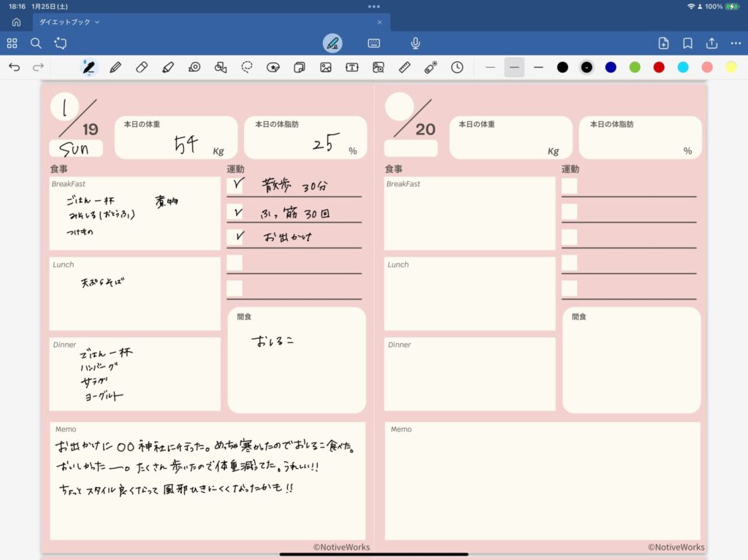Switch to keyboard text entry mode
Image resolution: width=748 pixels, height=560 pixels.
pyautogui.click(x=373, y=43)
